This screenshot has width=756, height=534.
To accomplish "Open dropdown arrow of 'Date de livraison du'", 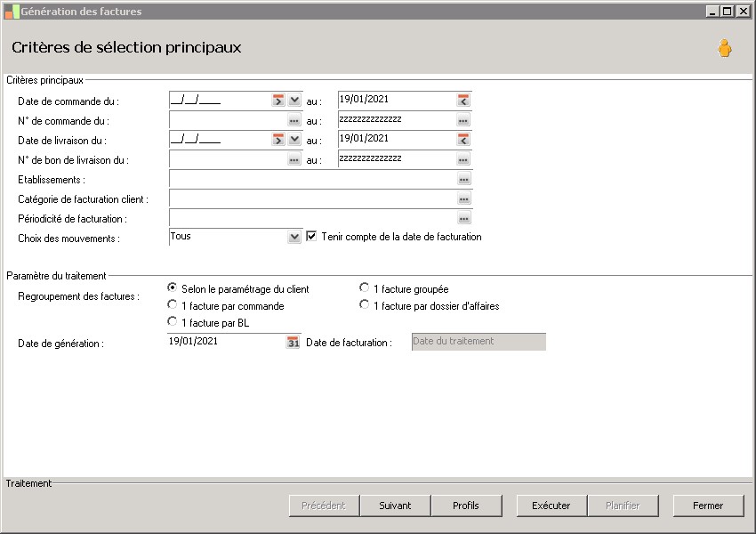I will (294, 140).
